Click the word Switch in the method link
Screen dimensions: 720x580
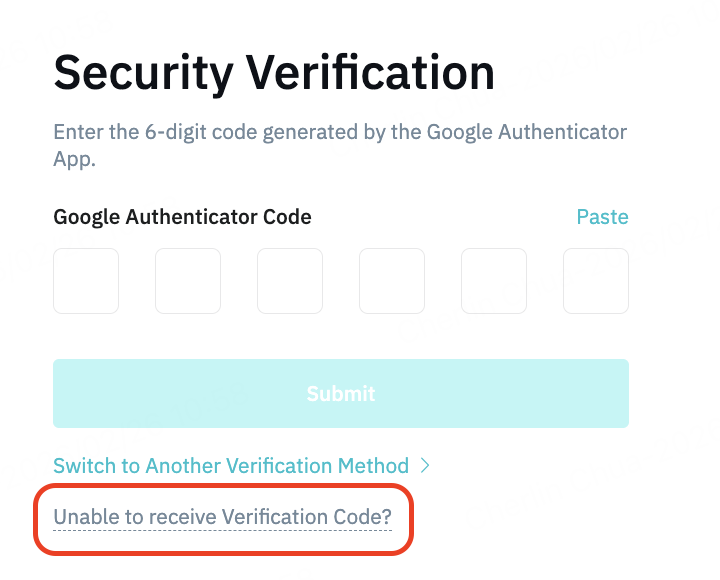coord(84,466)
